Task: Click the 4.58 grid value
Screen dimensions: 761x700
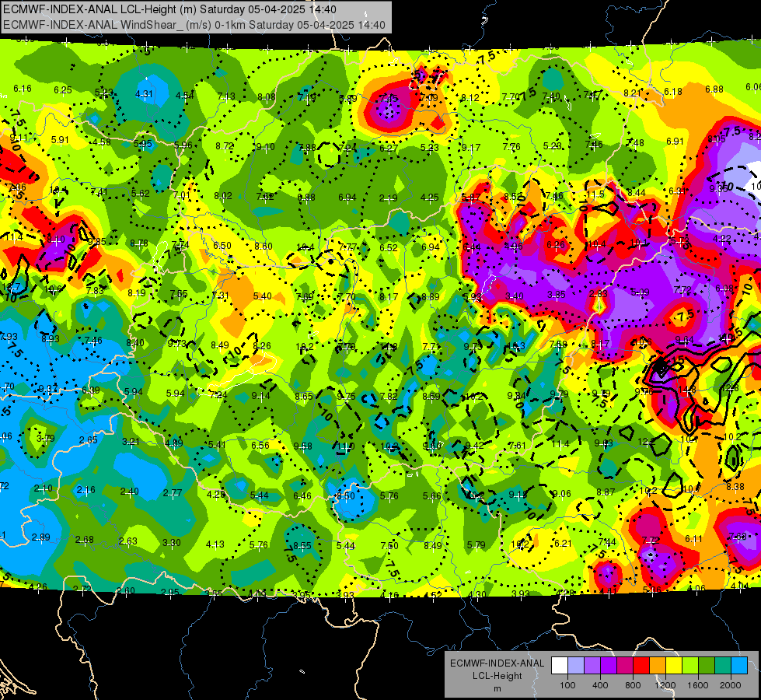Action: tap(102, 142)
